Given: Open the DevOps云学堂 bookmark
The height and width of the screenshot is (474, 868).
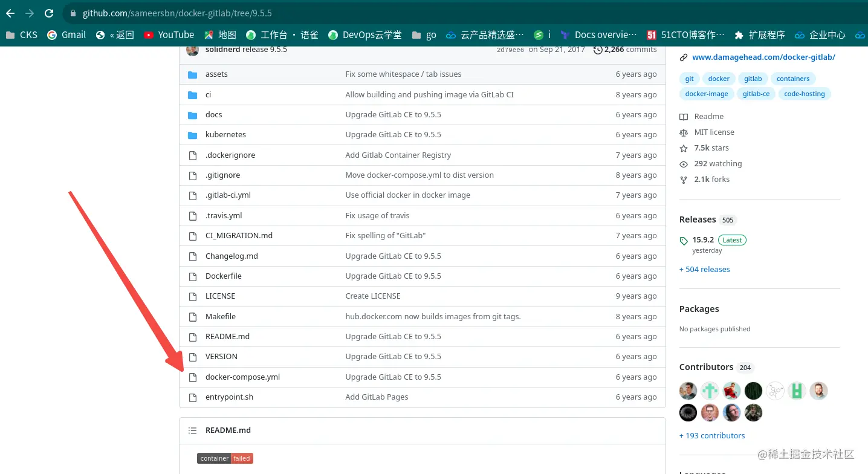Looking at the screenshot, I should 364,35.
